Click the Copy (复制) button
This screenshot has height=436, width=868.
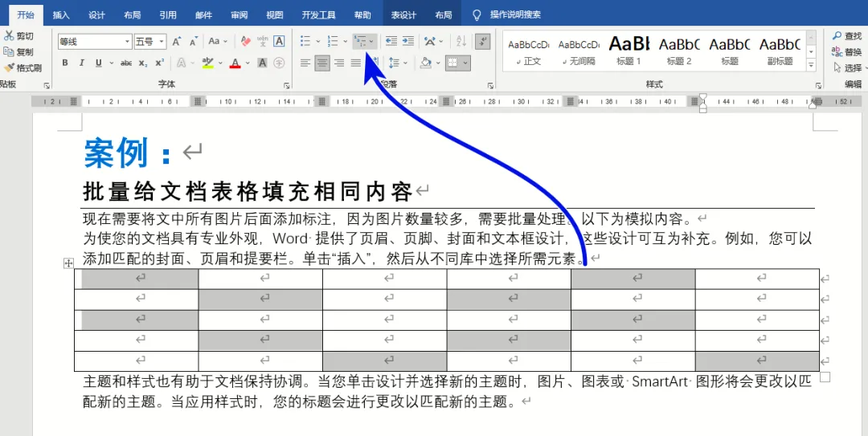pyautogui.click(x=18, y=52)
